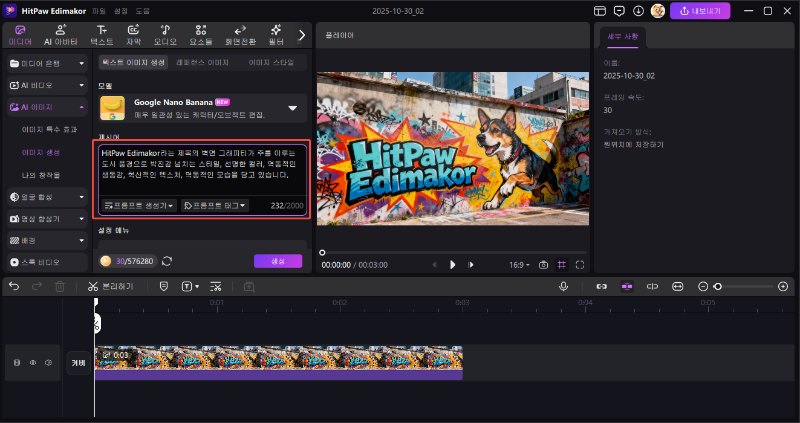Switch to the 텍스트 (Text) tab
The height and width of the screenshot is (423, 800).
click(x=102, y=35)
